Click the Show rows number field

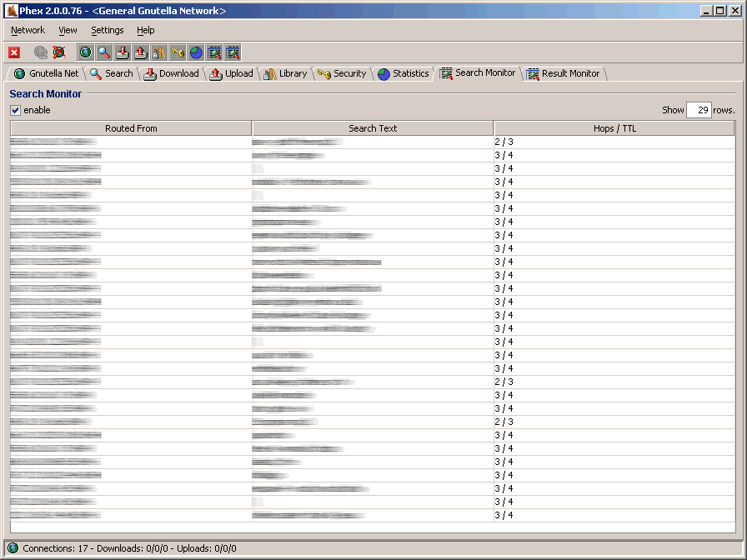pyautogui.click(x=699, y=110)
